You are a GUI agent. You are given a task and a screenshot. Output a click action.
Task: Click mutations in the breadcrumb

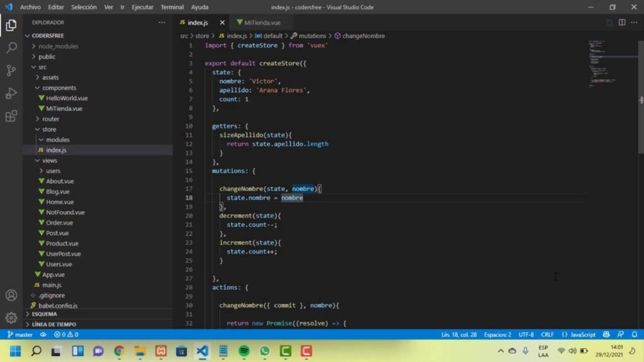click(x=312, y=36)
